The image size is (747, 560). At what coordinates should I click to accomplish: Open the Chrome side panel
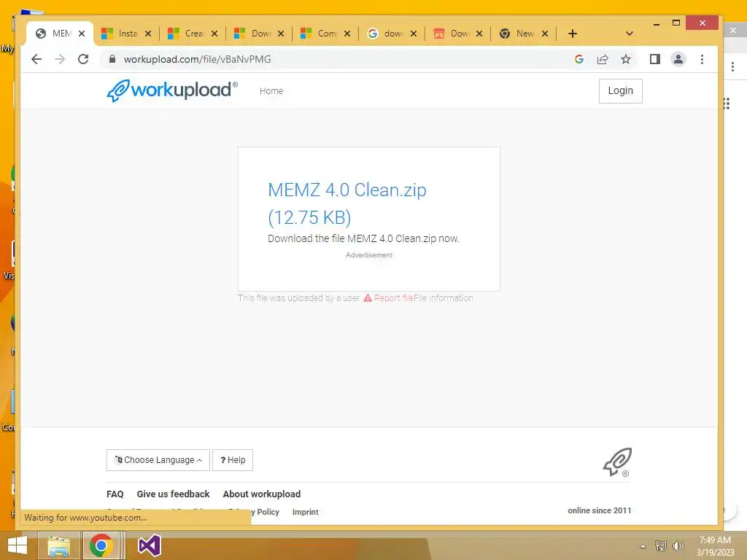coord(655,59)
